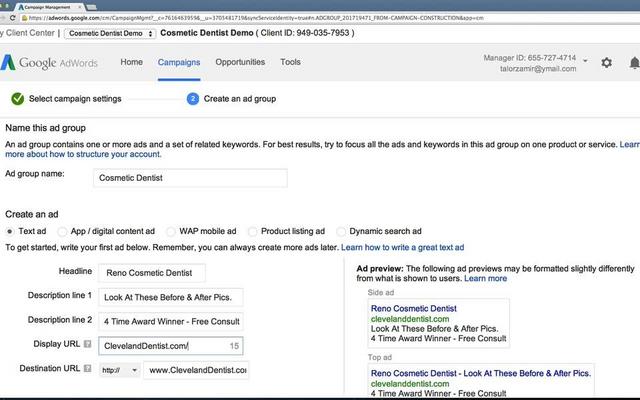640x400 pixels.
Task: Click the talorzamir@ymail.com account email
Action: pos(538,69)
